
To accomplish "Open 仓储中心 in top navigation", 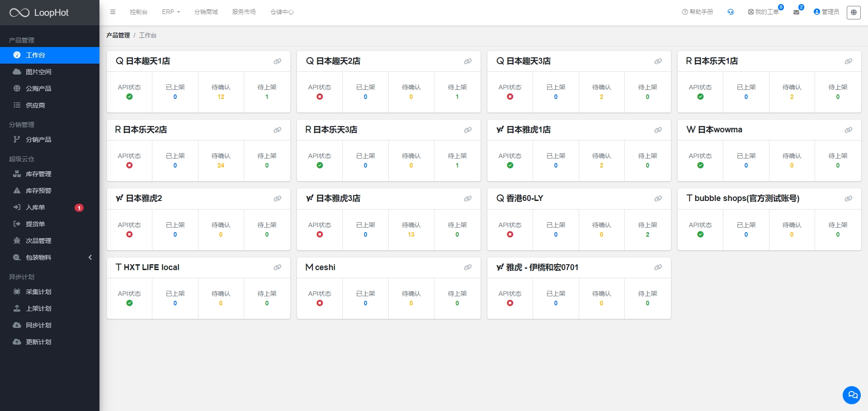I will [282, 12].
